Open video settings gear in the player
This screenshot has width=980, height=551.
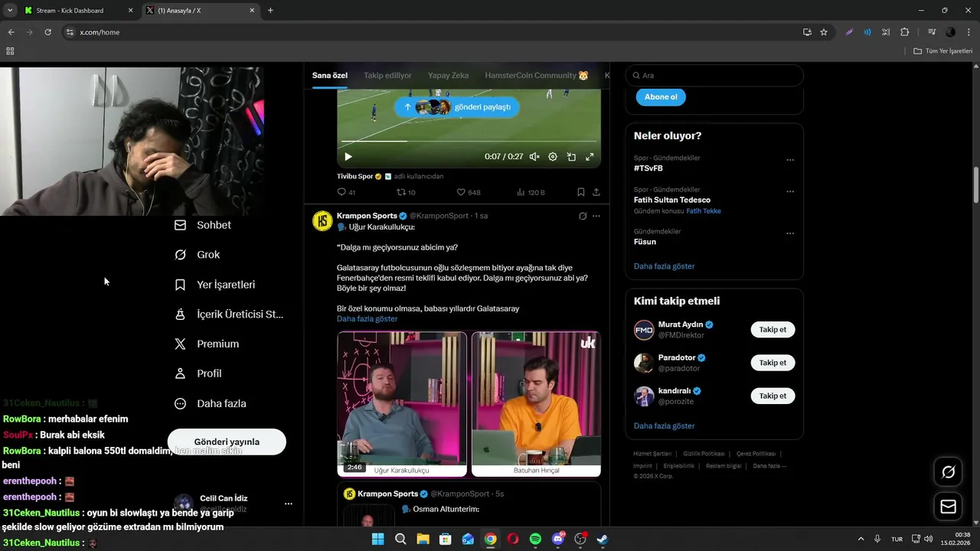click(x=553, y=157)
